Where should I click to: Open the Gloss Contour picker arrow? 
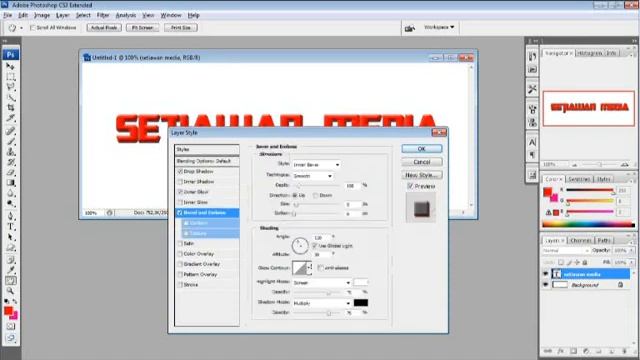tap(310, 268)
